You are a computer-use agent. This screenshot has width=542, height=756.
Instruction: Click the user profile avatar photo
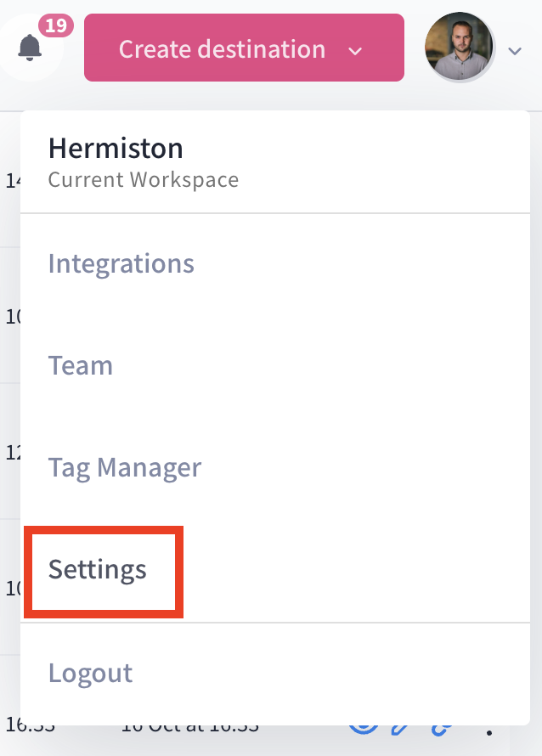pyautogui.click(x=459, y=48)
